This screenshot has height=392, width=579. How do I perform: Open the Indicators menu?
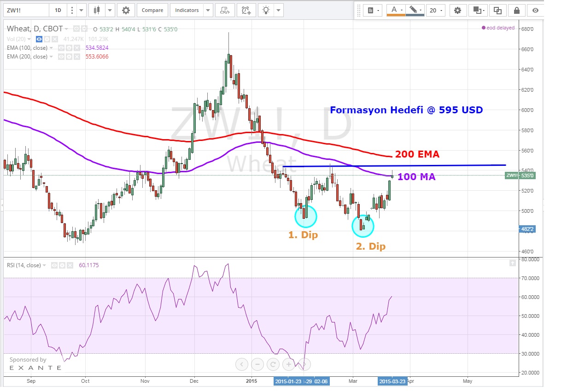point(187,10)
